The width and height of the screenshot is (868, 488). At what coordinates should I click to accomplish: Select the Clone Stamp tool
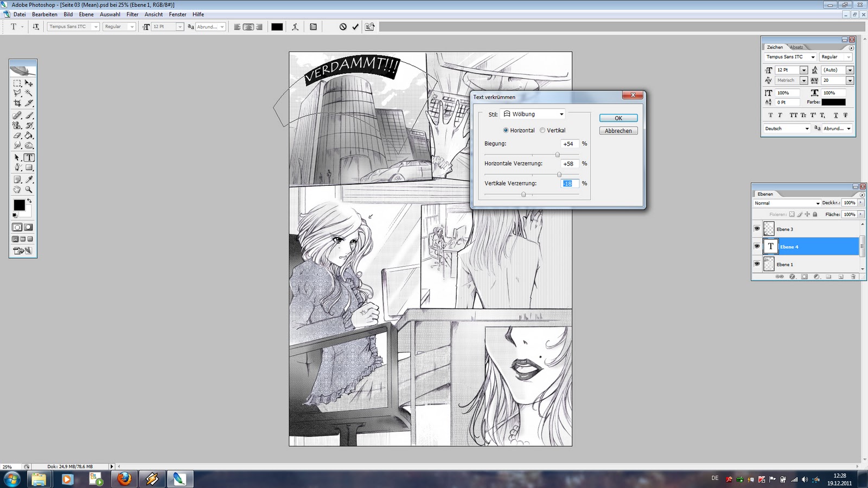17,125
